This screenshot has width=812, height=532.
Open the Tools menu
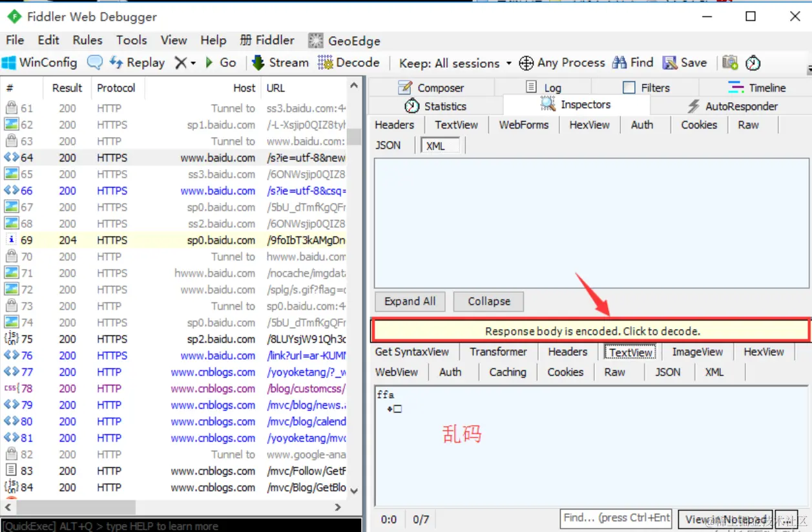(x=132, y=40)
